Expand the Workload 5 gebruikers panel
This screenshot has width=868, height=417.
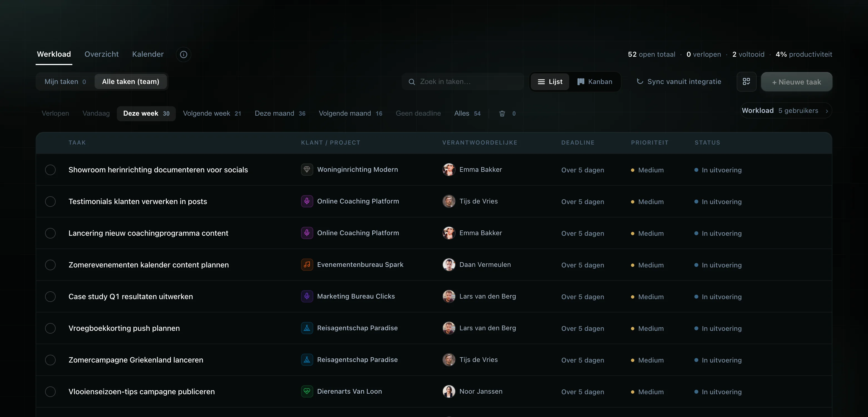click(785, 110)
